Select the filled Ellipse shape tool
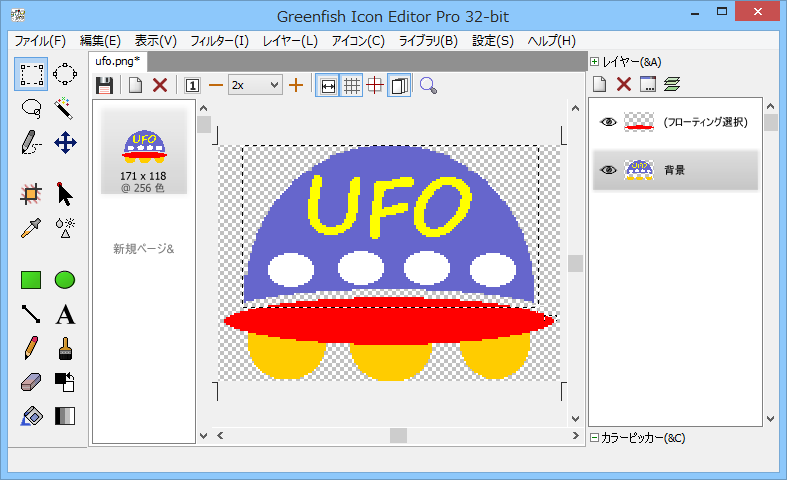 (x=65, y=280)
